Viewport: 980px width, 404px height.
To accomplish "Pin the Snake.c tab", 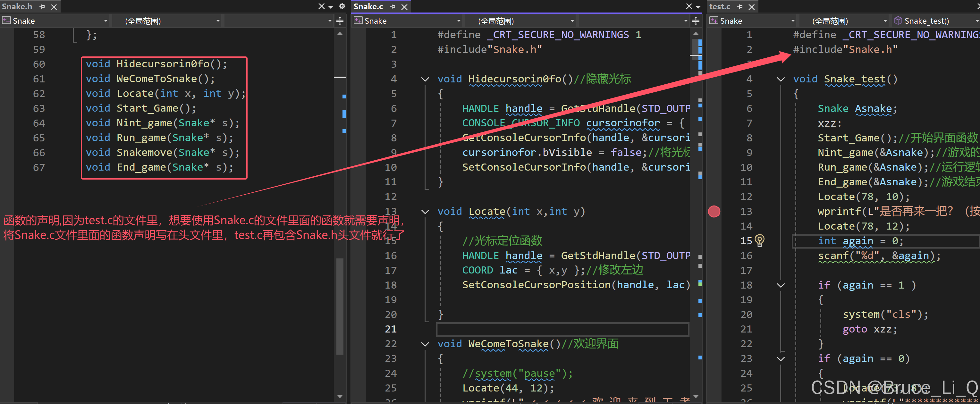I will 393,7.
